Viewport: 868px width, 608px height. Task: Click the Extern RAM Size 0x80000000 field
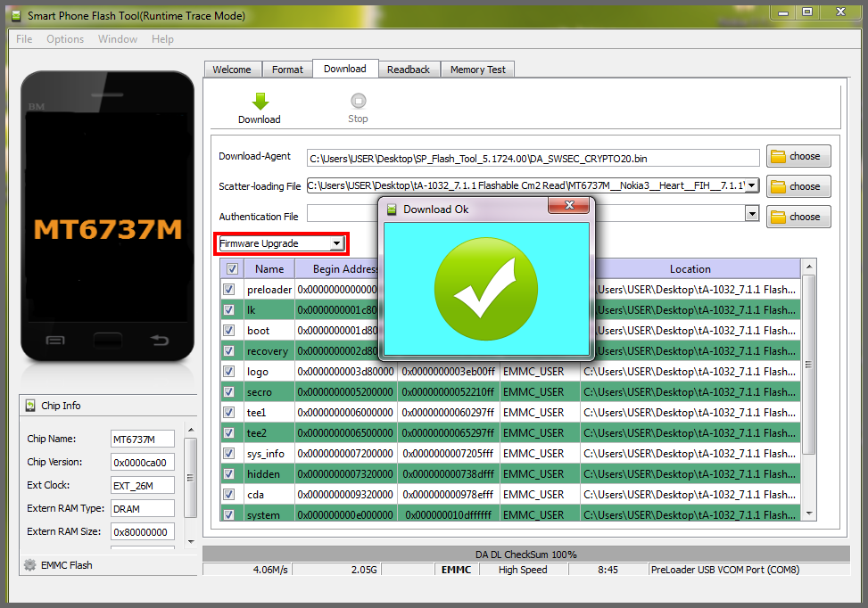click(x=142, y=532)
